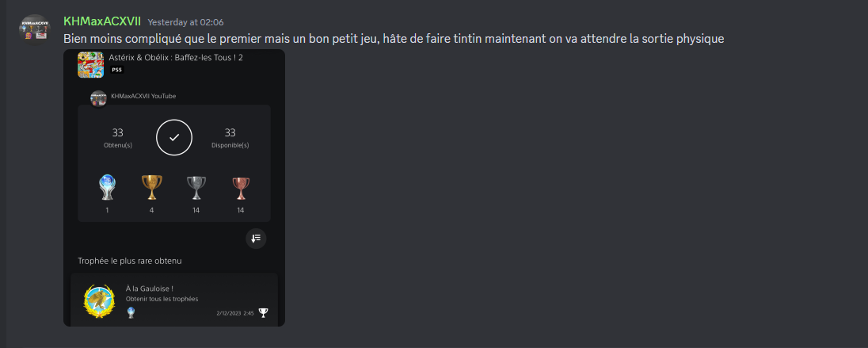Click the Yesterday at 02:06 timestamp
Screen dimensions: 868x348
click(185, 22)
